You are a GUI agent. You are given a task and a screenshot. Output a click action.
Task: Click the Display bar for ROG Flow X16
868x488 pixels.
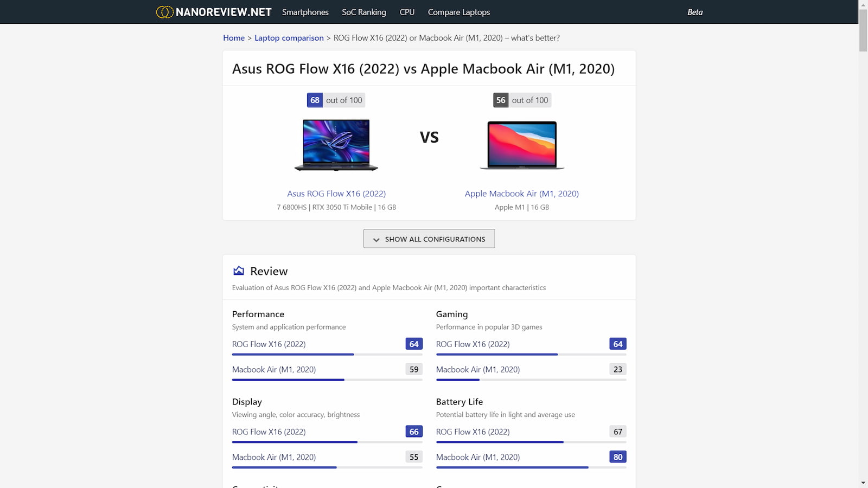(x=327, y=442)
